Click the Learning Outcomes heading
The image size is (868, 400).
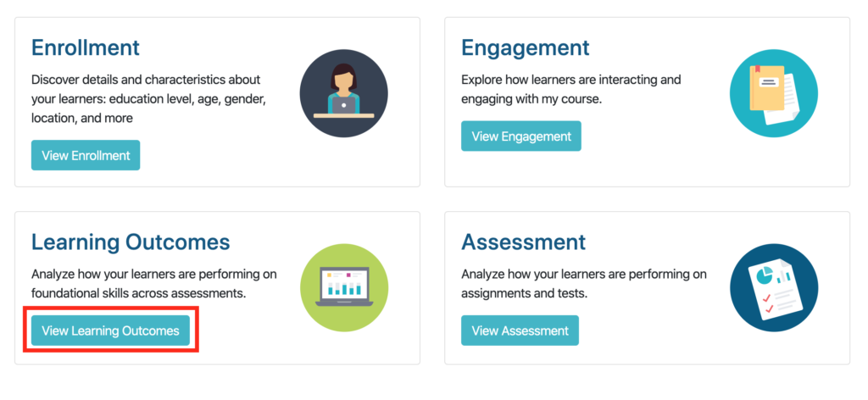click(x=131, y=242)
